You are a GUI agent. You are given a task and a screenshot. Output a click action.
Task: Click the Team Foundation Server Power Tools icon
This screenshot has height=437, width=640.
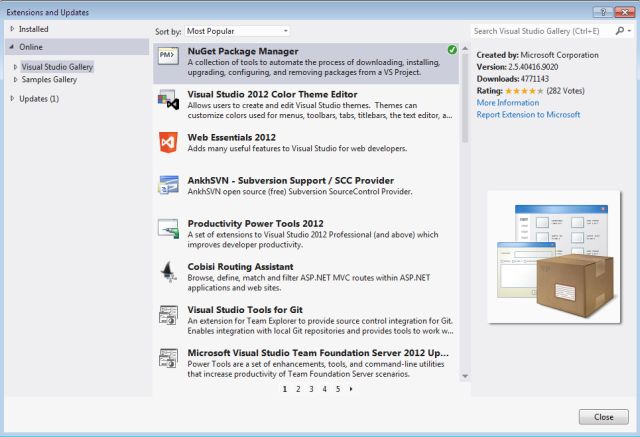coord(169,358)
